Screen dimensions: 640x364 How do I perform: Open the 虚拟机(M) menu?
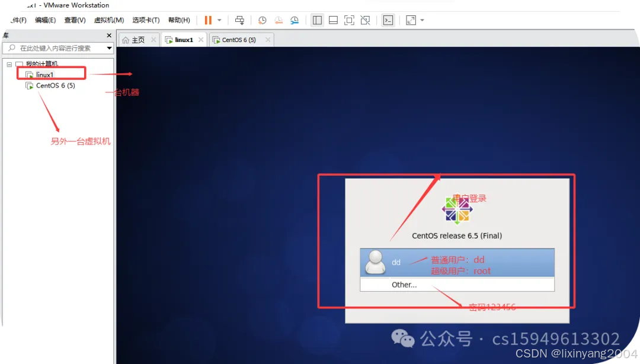click(x=109, y=20)
